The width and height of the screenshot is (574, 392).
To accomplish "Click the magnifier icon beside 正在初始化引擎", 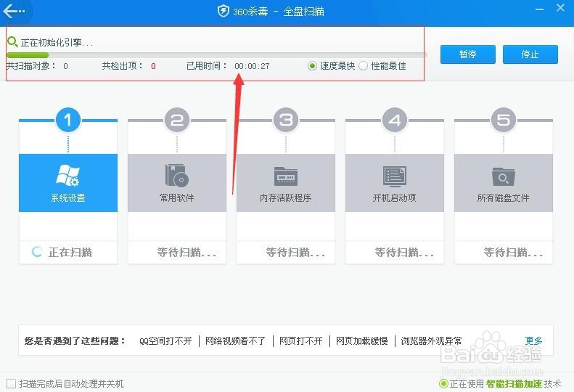I will [12, 42].
